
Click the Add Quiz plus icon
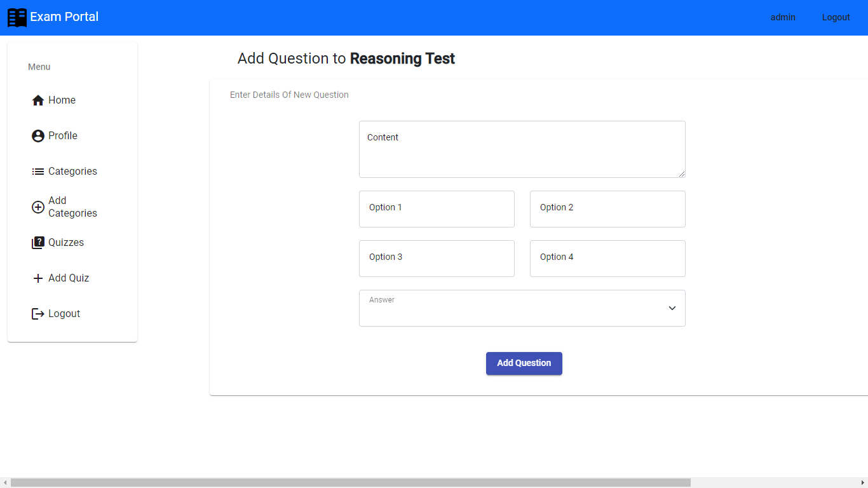(37, 278)
